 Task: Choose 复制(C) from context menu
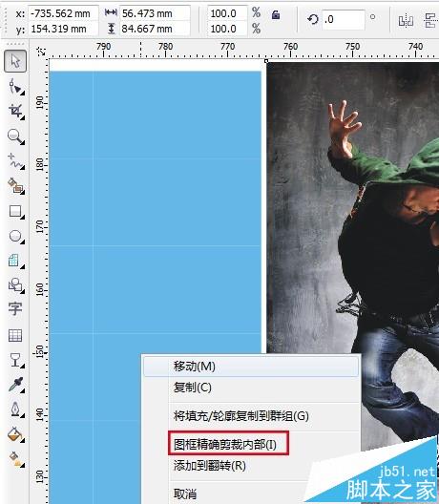[251, 387]
